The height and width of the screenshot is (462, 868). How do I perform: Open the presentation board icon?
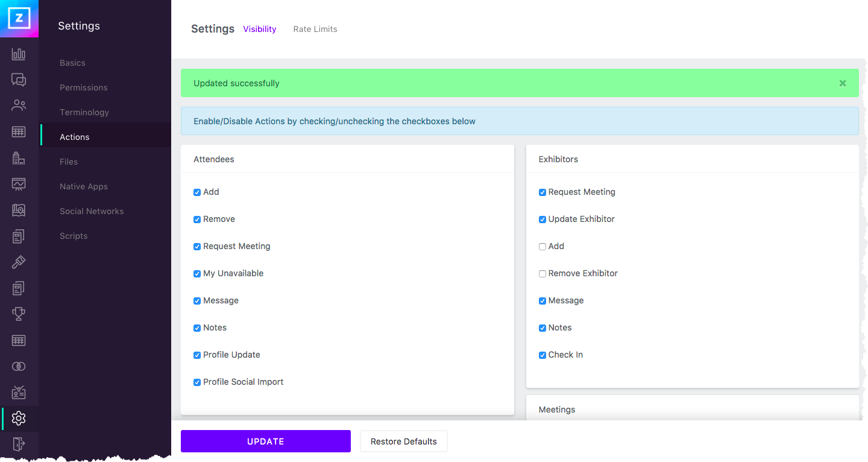(19, 184)
